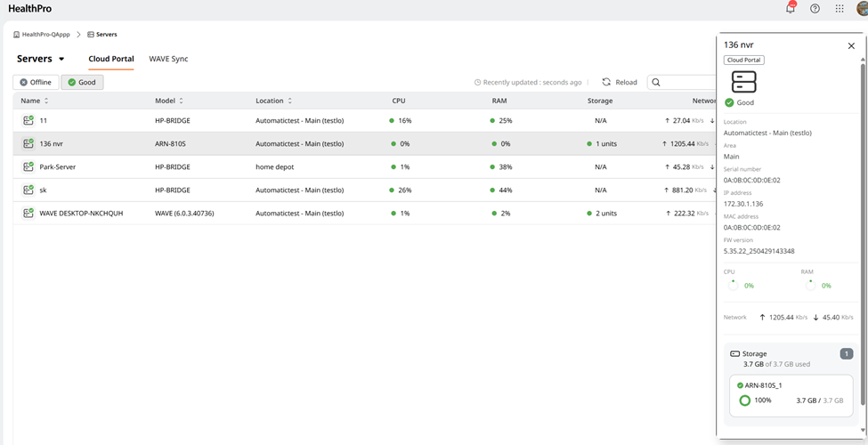Screen dimensions: 868x445
Task: Open the apps grid menu icon
Action: pyautogui.click(x=840, y=9)
